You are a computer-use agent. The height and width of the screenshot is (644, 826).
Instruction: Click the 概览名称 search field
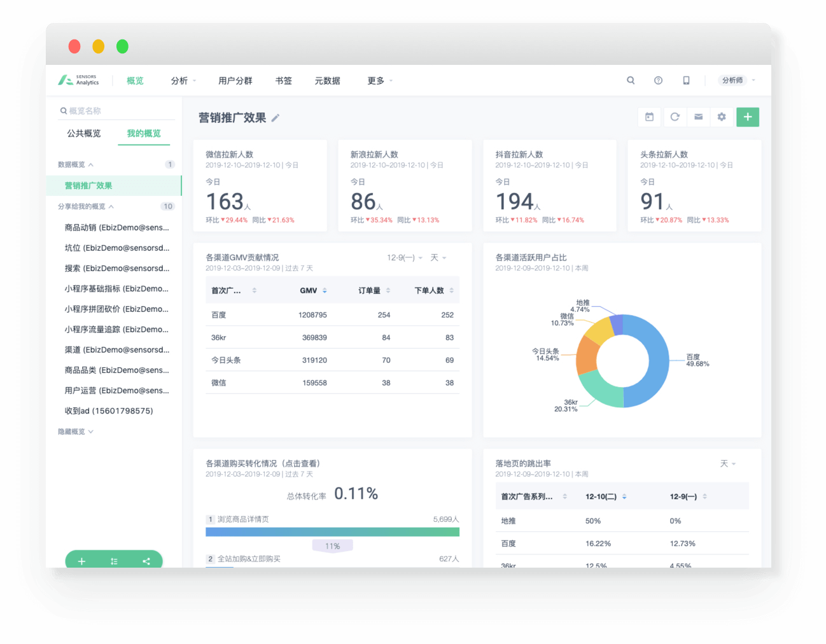click(118, 111)
